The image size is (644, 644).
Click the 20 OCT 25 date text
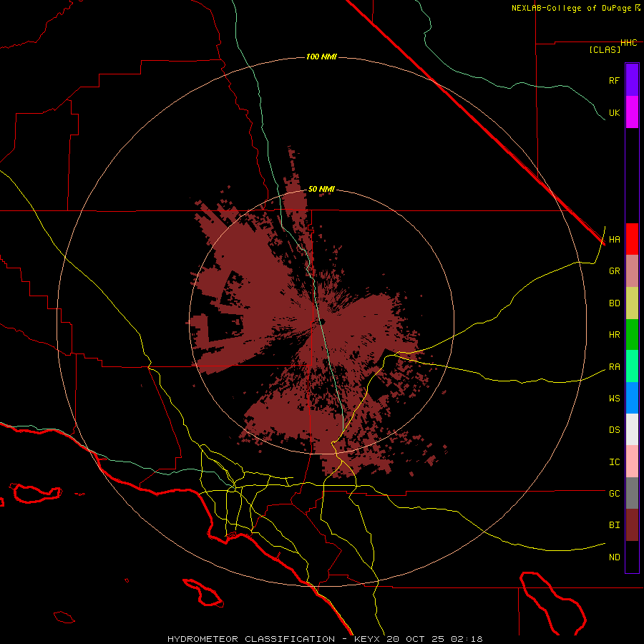pos(415,639)
